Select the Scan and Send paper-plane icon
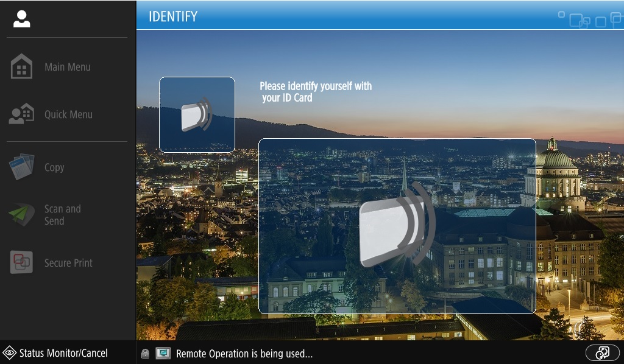 pyautogui.click(x=21, y=214)
